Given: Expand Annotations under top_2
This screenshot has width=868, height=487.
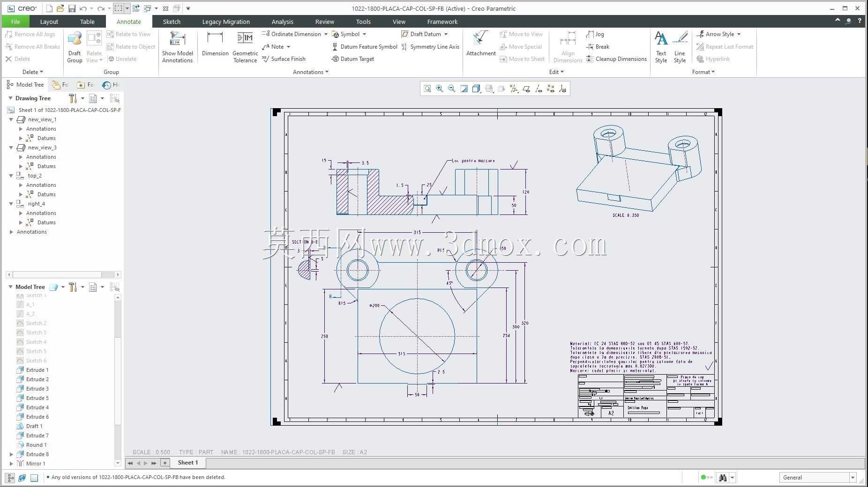Looking at the screenshot, I should coord(21,185).
